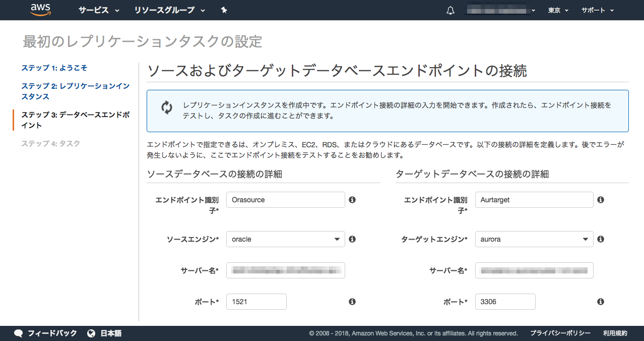
Task: Click the フィードバック button in footer
Action: point(46,333)
